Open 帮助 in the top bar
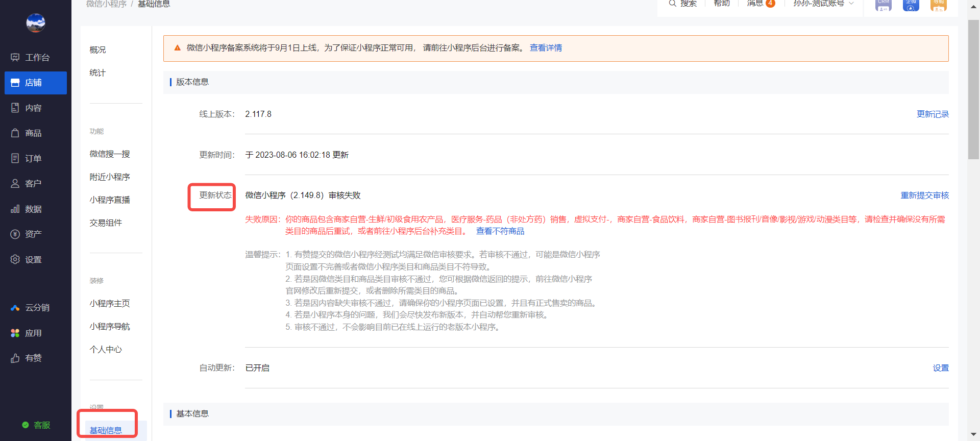 (x=722, y=4)
